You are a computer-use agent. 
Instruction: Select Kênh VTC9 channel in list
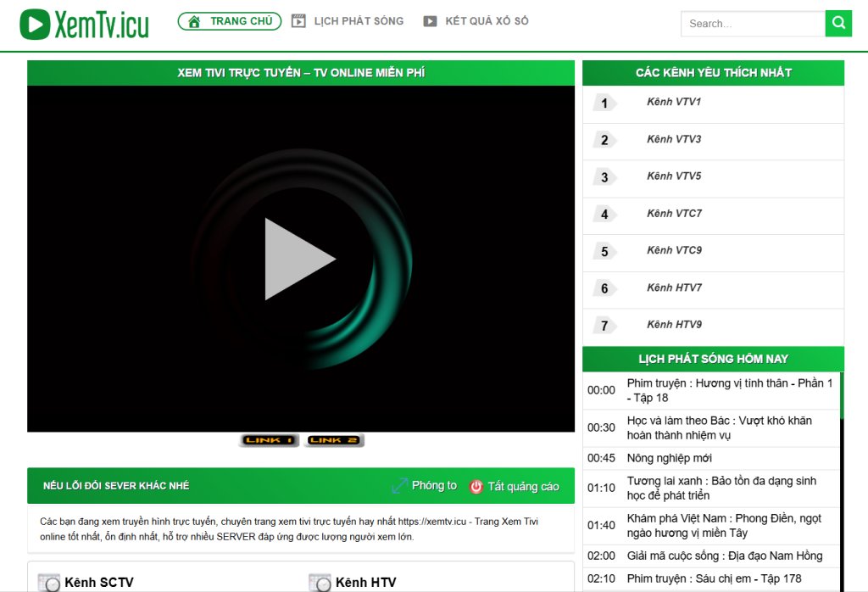click(x=674, y=250)
